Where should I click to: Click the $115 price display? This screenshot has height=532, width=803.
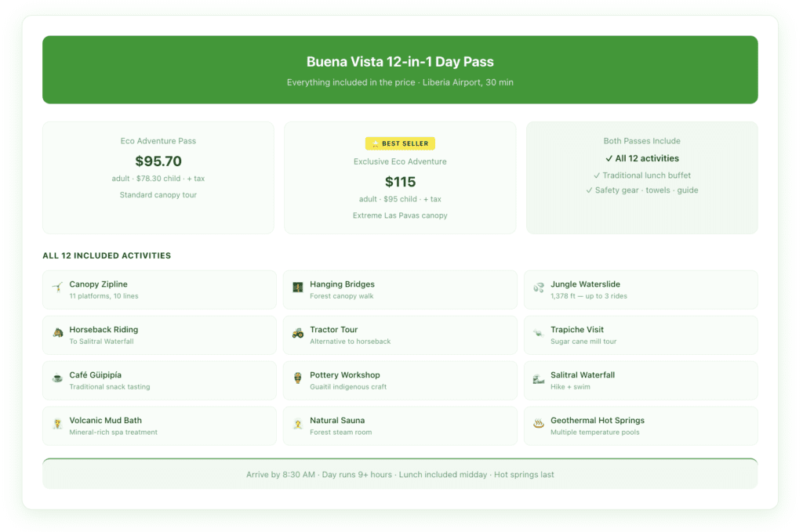coord(400,182)
